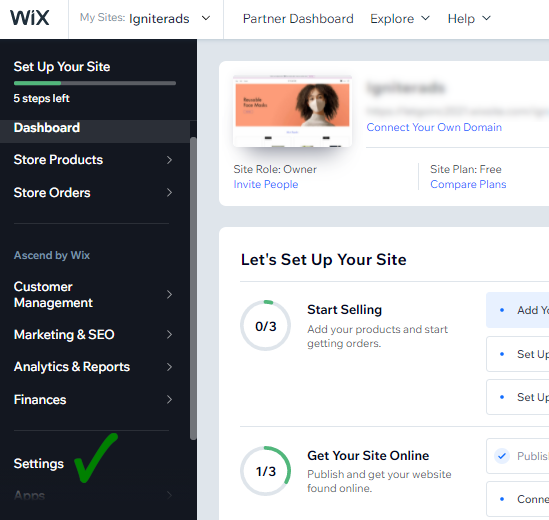Click the Wix logo
This screenshot has height=520, width=549.
pos(30,18)
